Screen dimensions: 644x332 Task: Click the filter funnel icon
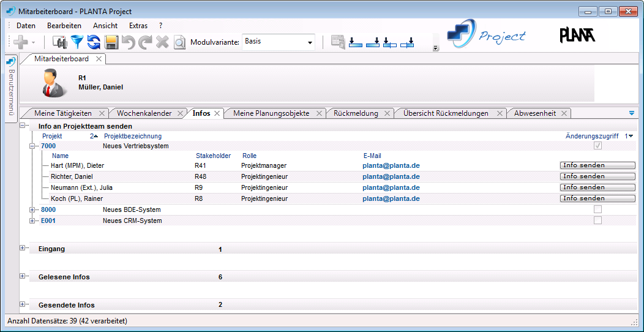pyautogui.click(x=77, y=42)
